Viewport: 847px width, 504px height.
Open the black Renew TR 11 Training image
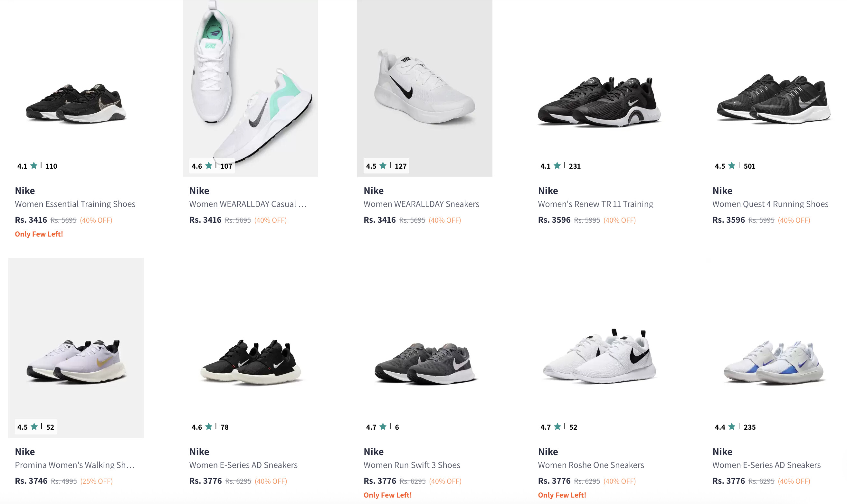click(x=599, y=102)
